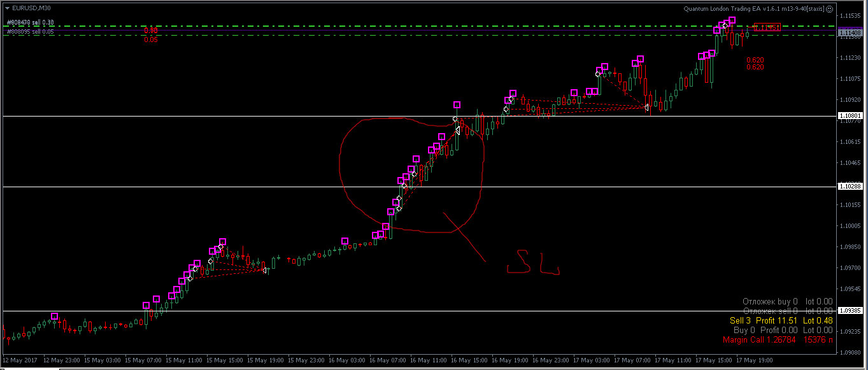Click the magenta marker near 12 May 23:00
This screenshot has width=868, height=370.
pyautogui.click(x=54, y=317)
